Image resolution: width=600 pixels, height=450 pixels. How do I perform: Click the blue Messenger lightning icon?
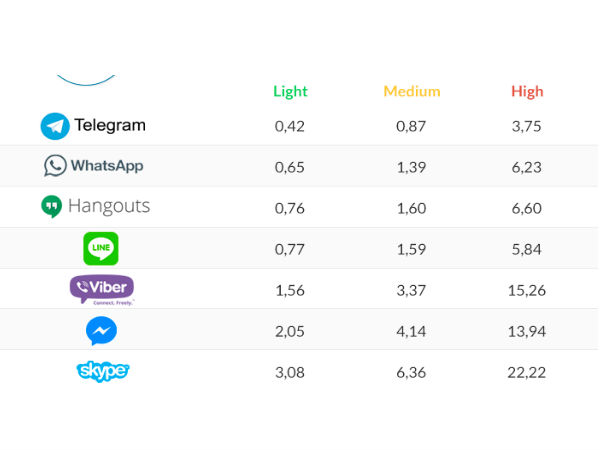[101, 331]
